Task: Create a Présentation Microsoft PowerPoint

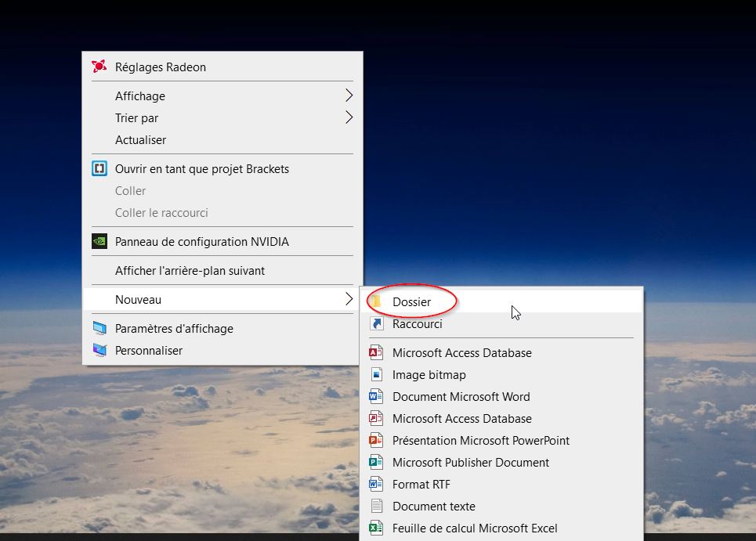Action: click(501, 440)
